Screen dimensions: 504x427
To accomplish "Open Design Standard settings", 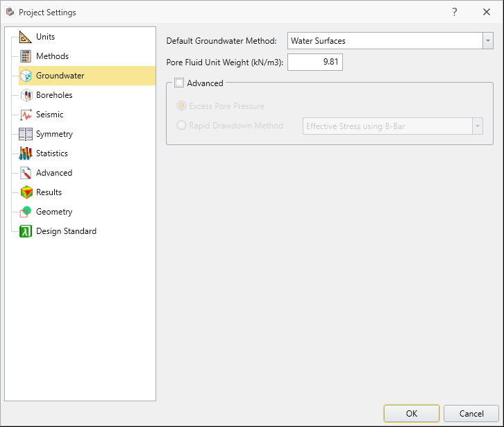I will (66, 231).
